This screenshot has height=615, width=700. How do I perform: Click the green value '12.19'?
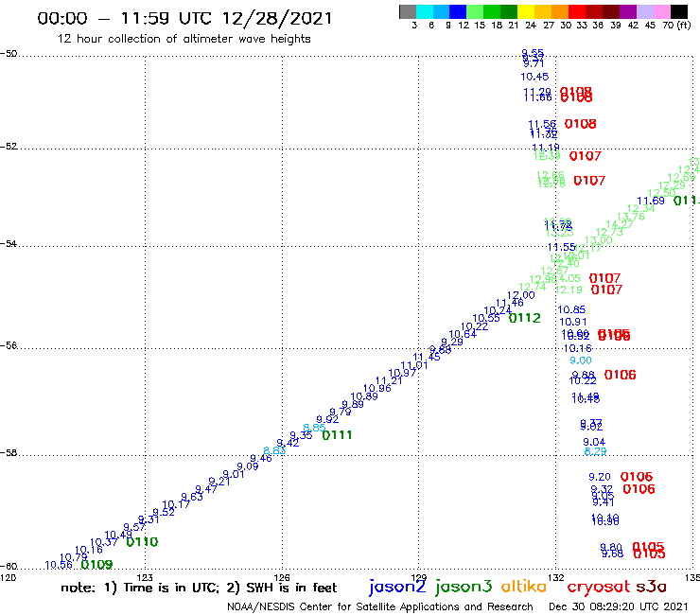point(569,290)
